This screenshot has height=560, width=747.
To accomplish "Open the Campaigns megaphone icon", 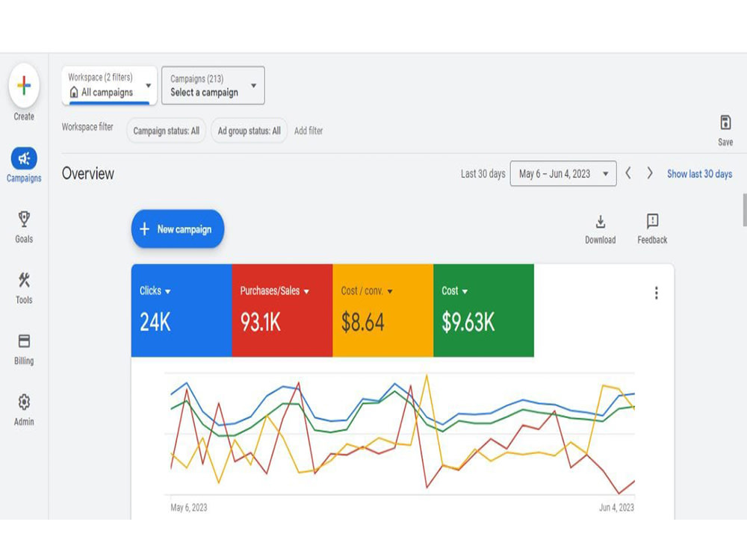I will 24,158.
